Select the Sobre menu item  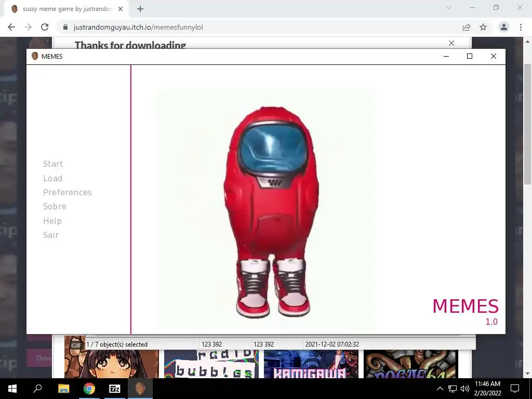55,206
